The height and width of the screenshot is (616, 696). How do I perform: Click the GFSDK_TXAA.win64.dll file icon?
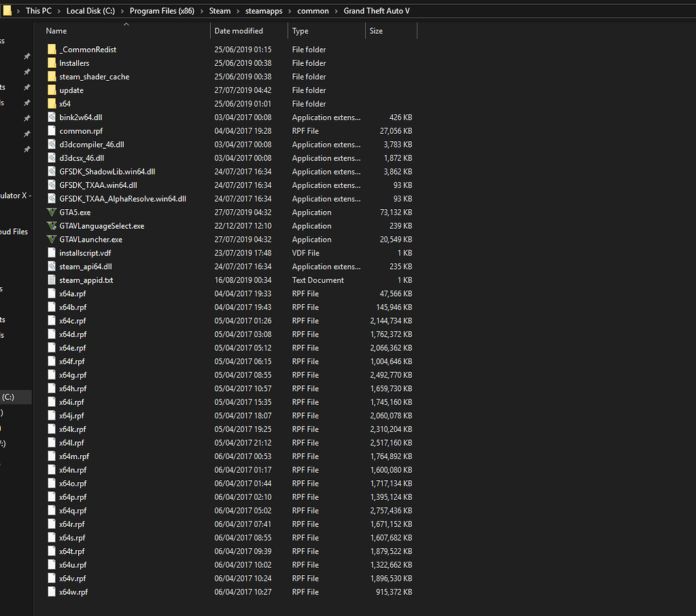(x=52, y=185)
